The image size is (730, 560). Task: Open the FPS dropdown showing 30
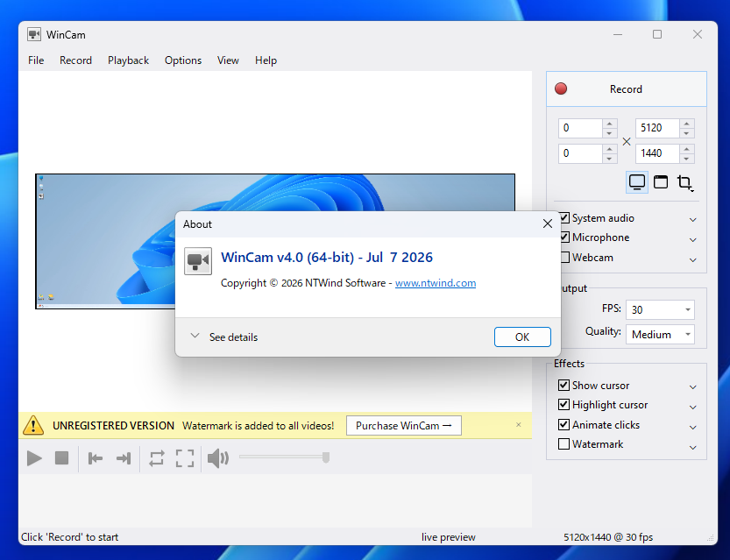(660, 309)
